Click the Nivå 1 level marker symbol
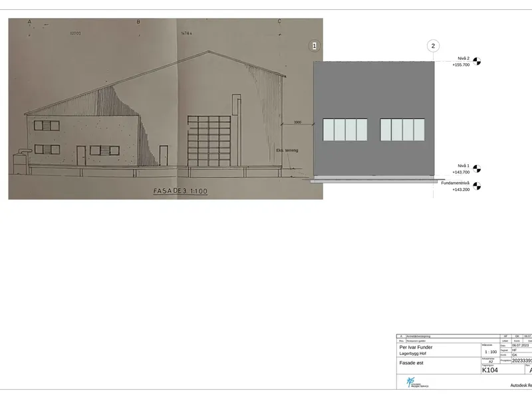Screen dimensions: 532x399 pos(477,169)
